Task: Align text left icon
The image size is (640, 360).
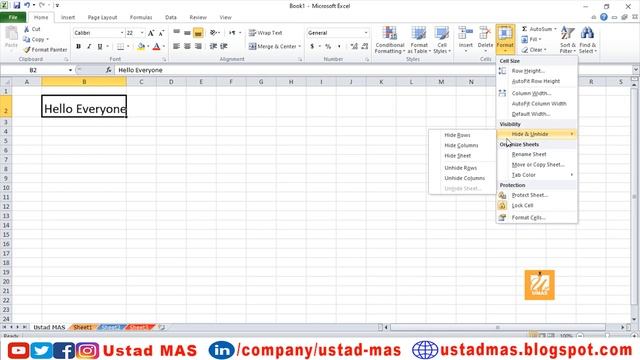Action: point(176,46)
